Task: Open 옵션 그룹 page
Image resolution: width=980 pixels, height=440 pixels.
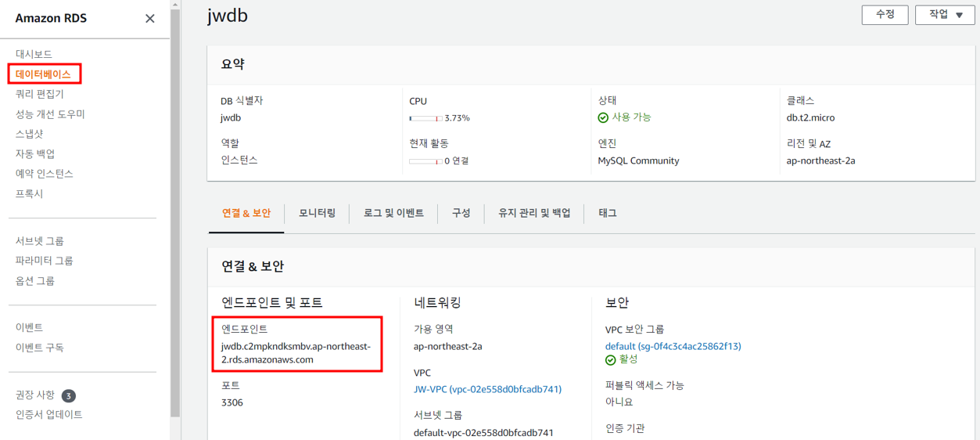Action: 35,281
